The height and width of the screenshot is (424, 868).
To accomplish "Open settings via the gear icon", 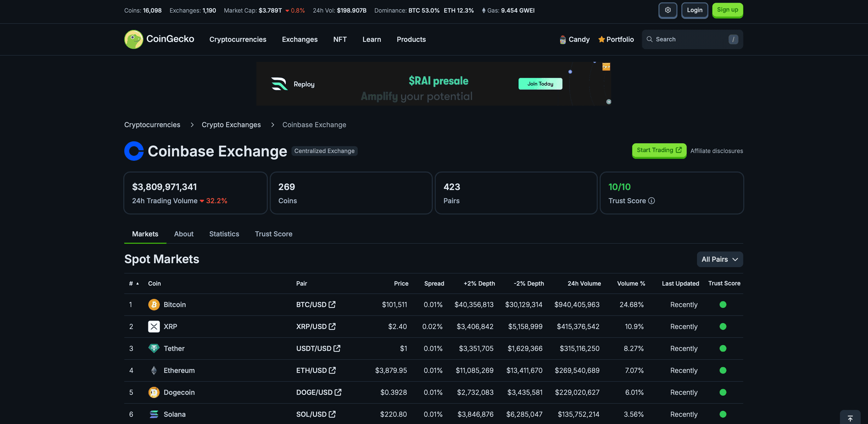I will (x=668, y=10).
